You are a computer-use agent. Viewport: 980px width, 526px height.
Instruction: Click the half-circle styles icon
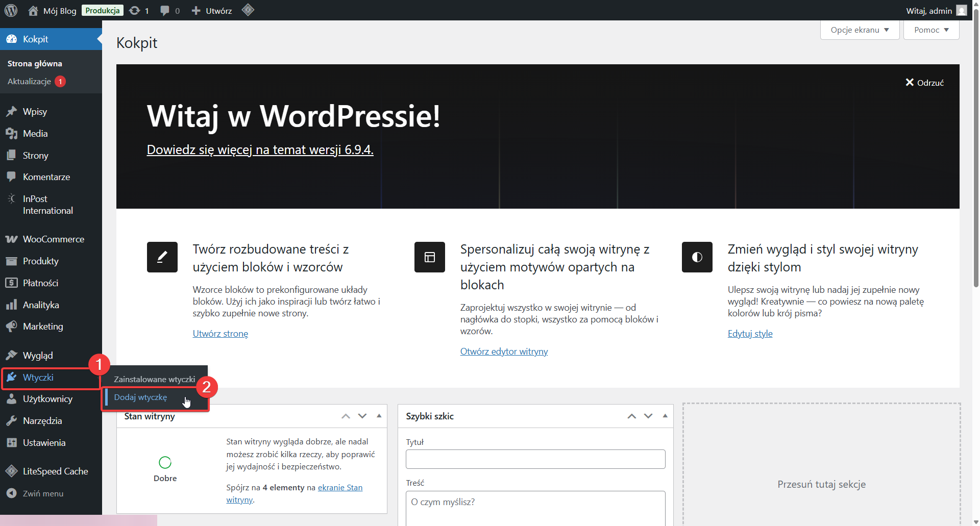coord(697,257)
